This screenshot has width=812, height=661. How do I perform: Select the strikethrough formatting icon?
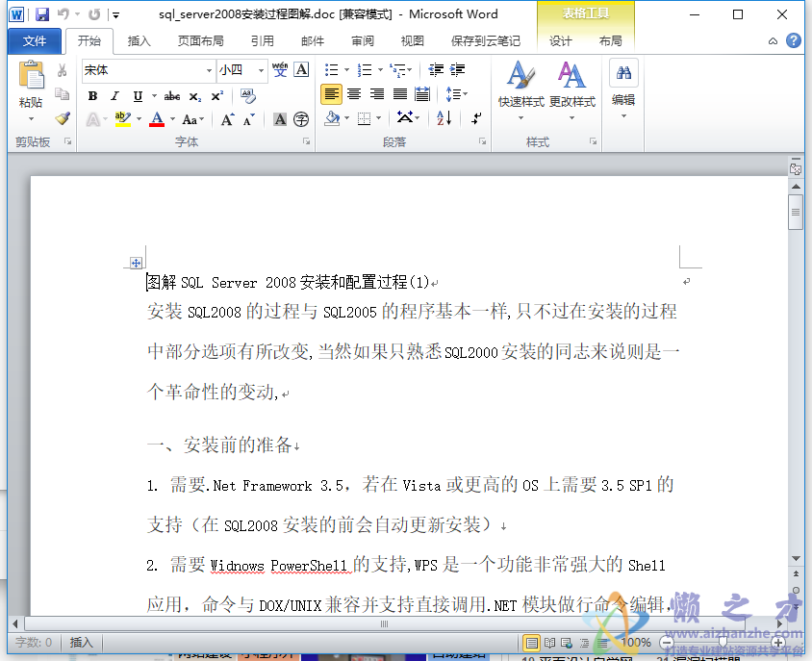point(173,95)
